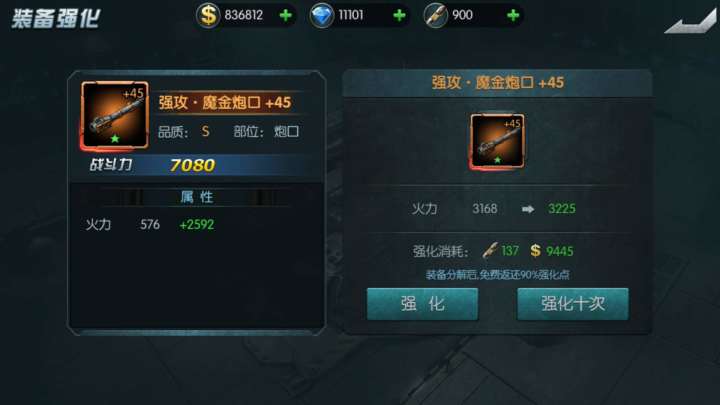The height and width of the screenshot is (405, 720).
Task: Select the equipment thumbnail in the right enhancement panel
Action: [497, 141]
